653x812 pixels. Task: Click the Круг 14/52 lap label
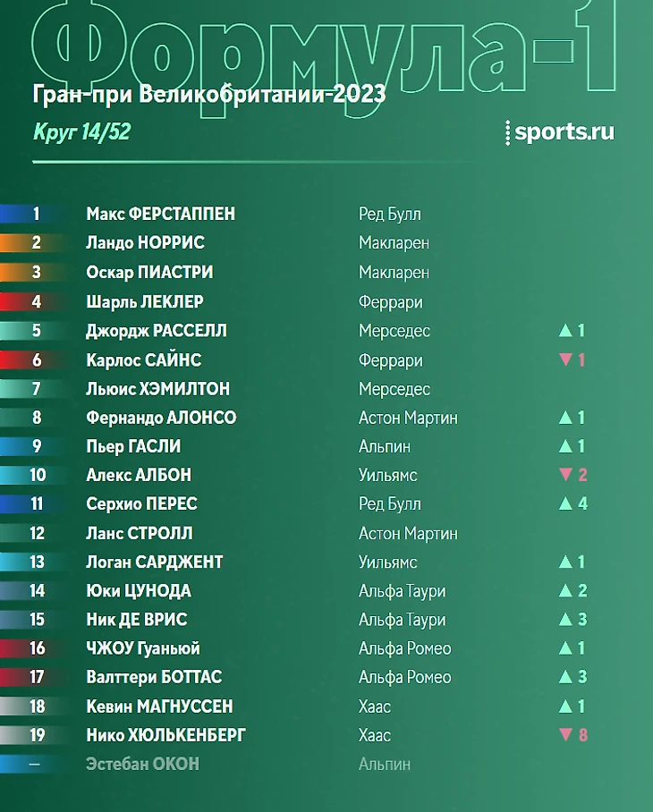(x=82, y=132)
